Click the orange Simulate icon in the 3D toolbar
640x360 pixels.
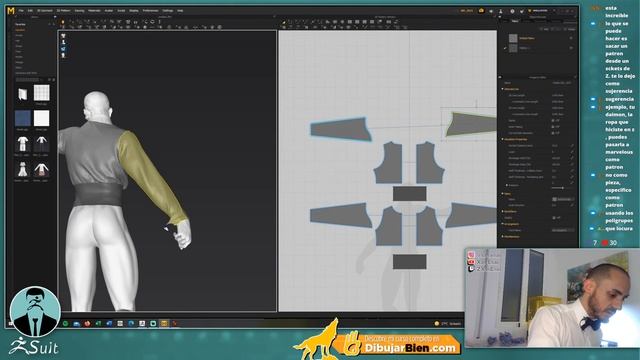[63, 22]
